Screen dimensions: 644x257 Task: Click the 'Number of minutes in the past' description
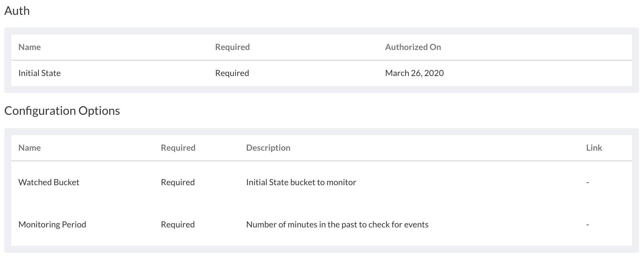point(337,225)
